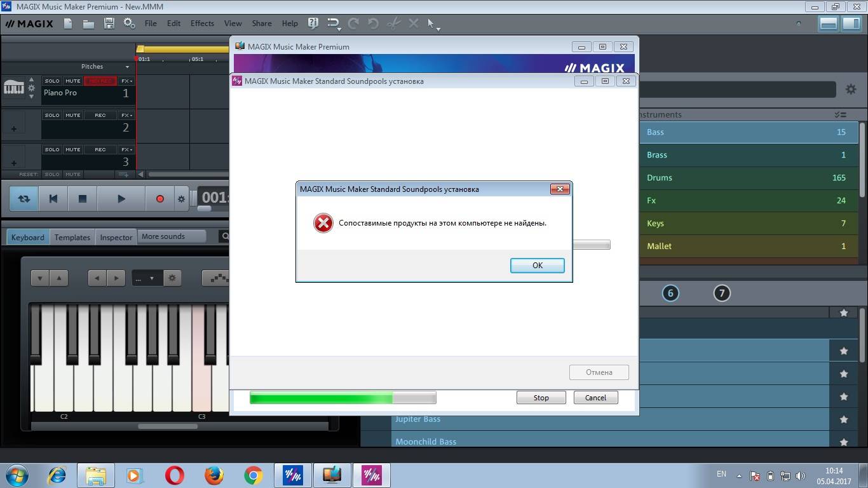This screenshot has height=488, width=868.
Task: Click the favorites star column header
Action: pos(844,313)
